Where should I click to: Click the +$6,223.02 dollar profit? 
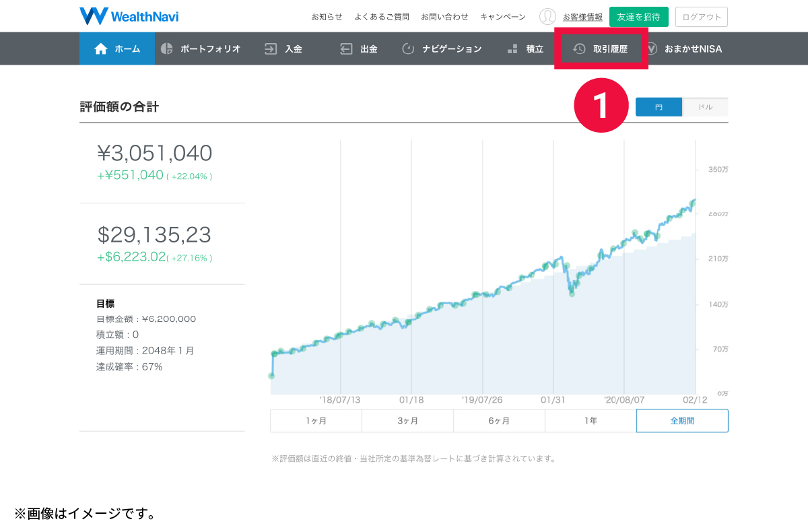131,257
